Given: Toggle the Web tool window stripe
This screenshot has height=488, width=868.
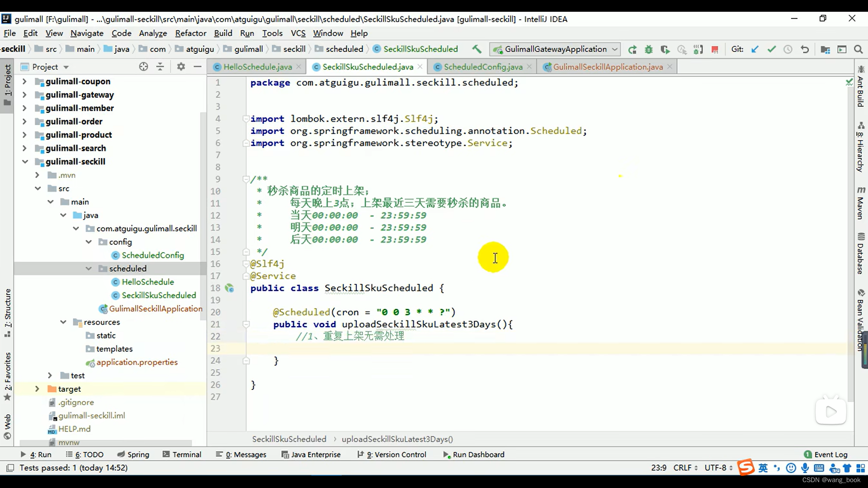Looking at the screenshot, I should 7,427.
